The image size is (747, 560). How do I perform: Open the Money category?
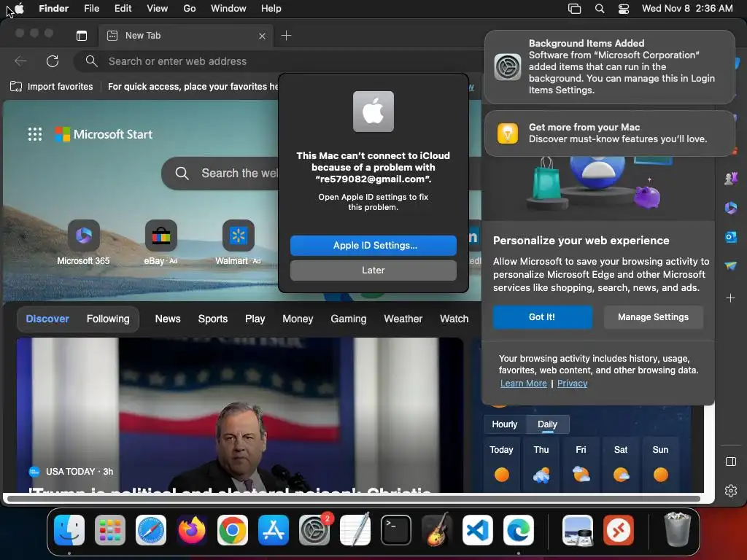coord(298,319)
